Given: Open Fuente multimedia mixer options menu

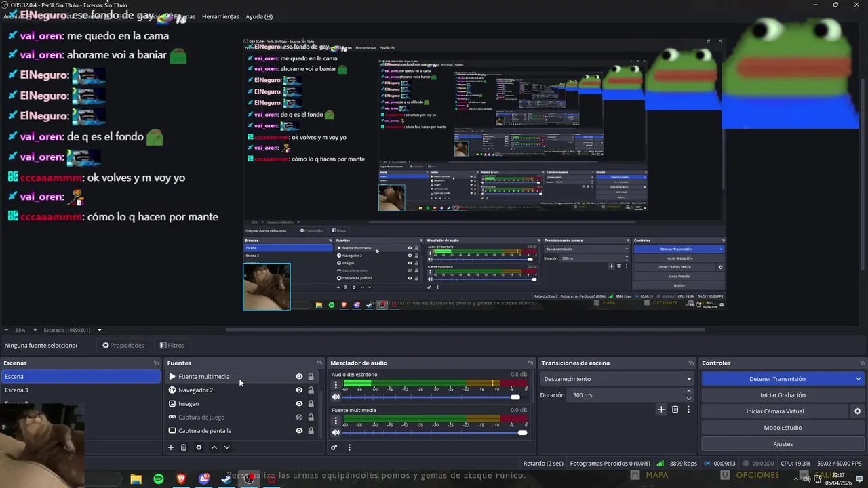Looking at the screenshot, I should [x=336, y=421].
